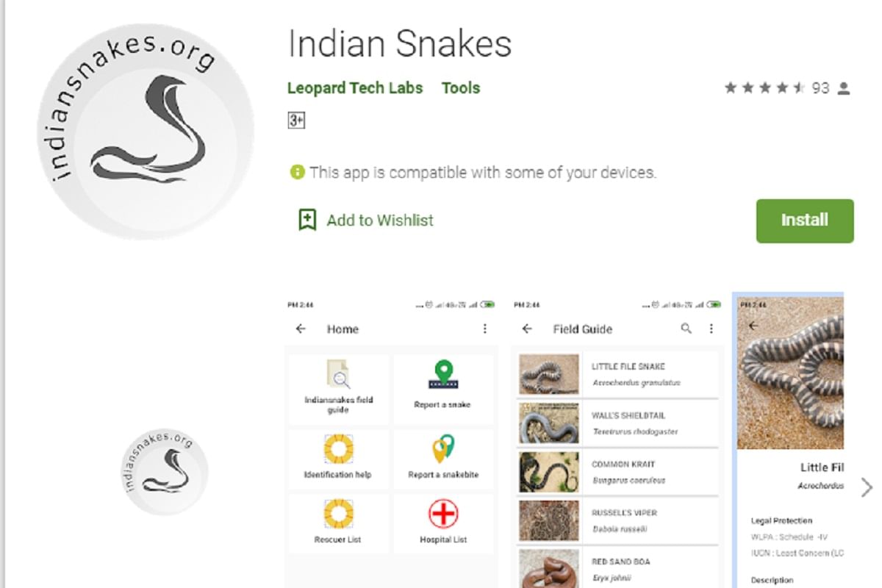Show next screenshots with right chevron
Image resolution: width=882 pixels, height=588 pixels.
[x=867, y=487]
